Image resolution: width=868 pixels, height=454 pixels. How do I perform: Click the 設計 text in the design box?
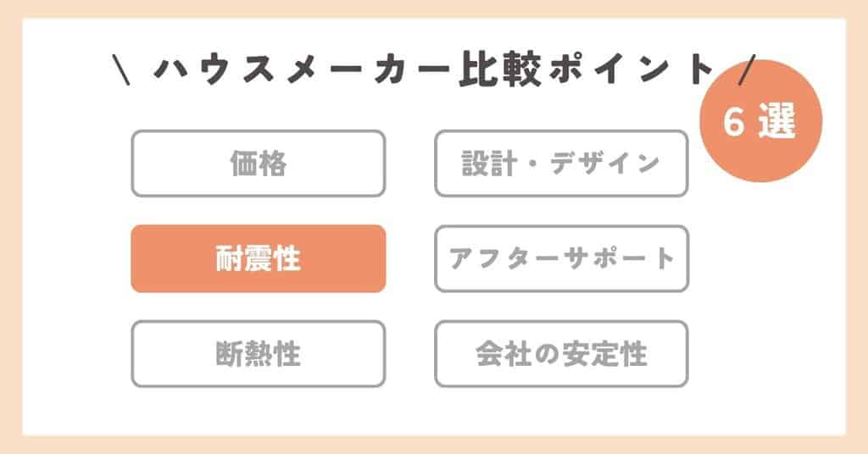(482, 163)
